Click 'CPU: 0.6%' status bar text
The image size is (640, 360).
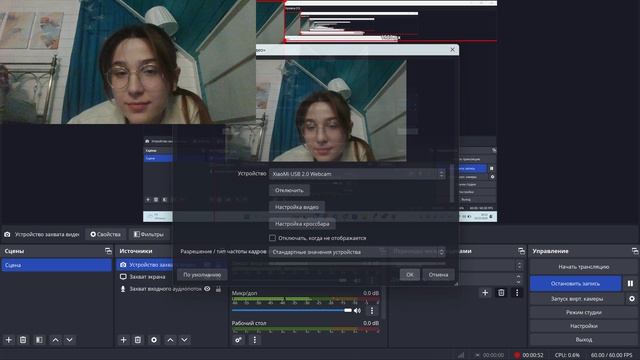click(x=567, y=355)
